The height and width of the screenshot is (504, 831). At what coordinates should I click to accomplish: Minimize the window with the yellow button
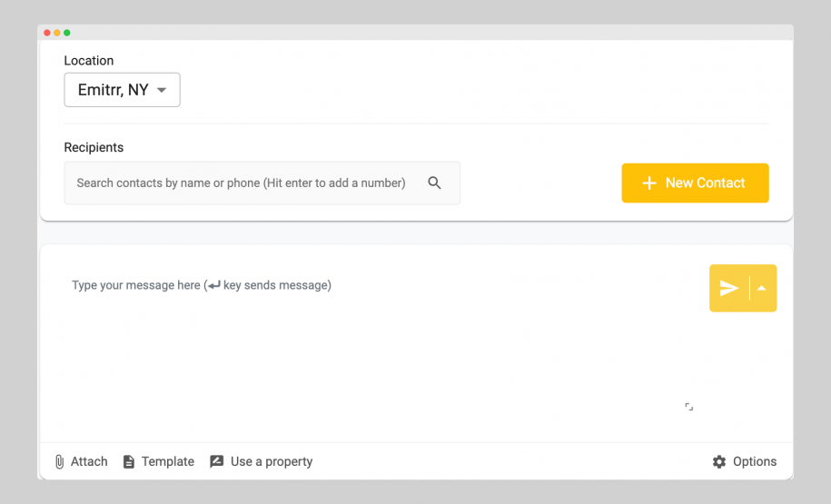tap(57, 33)
